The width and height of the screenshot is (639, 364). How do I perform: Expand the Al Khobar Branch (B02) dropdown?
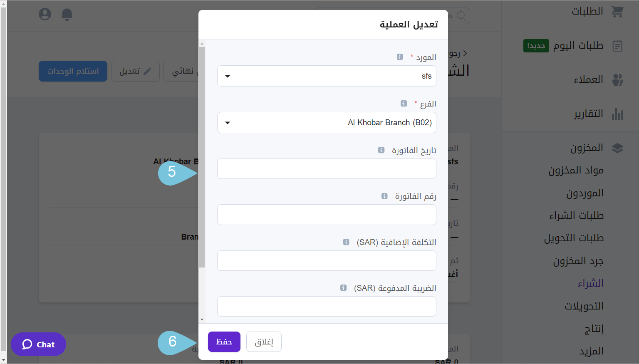pyautogui.click(x=327, y=122)
